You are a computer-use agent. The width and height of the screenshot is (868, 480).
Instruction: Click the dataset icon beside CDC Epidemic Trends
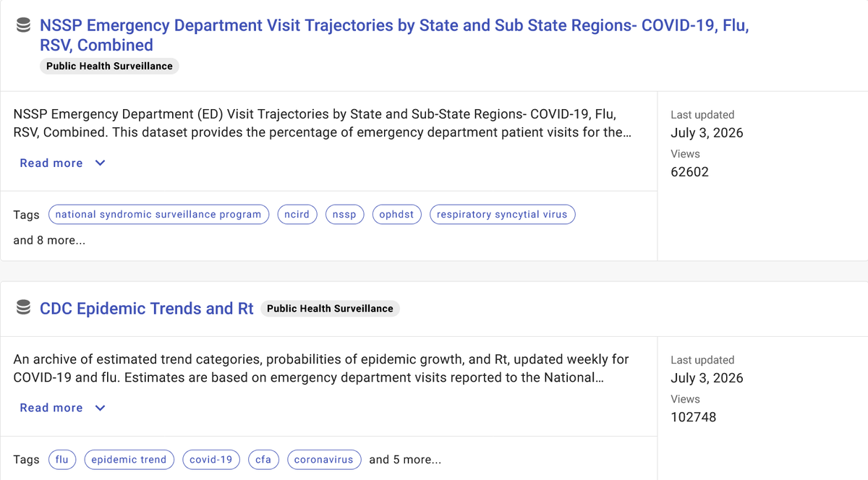[23, 308]
